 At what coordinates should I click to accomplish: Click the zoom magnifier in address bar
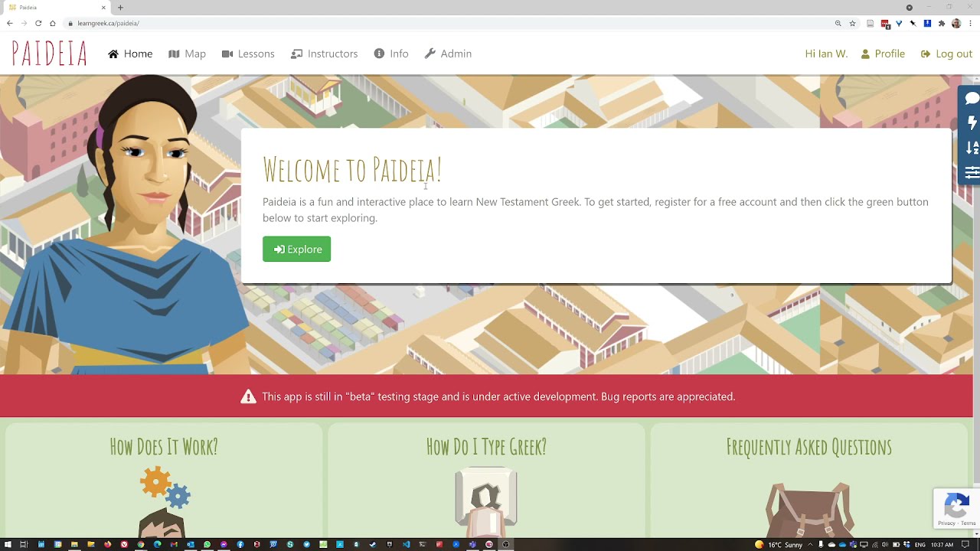(x=838, y=23)
